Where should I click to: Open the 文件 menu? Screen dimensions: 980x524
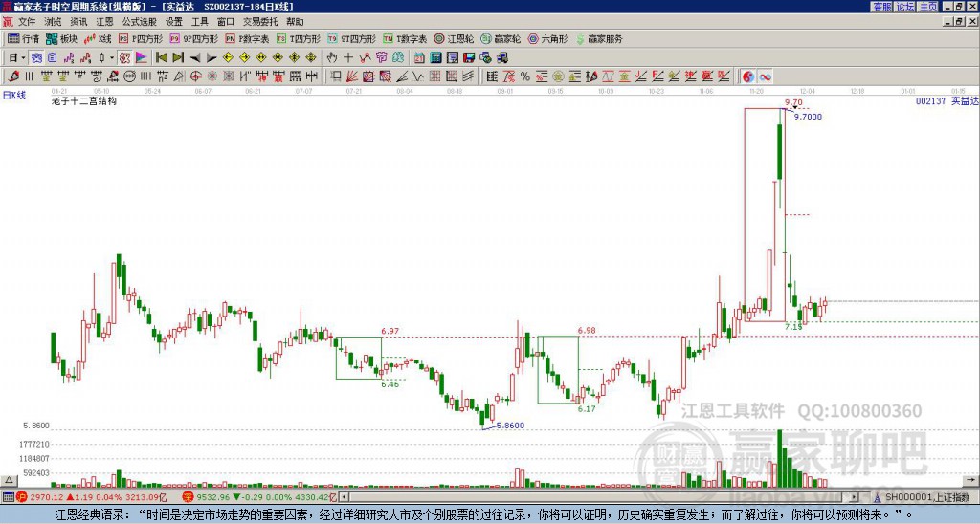click(x=27, y=22)
